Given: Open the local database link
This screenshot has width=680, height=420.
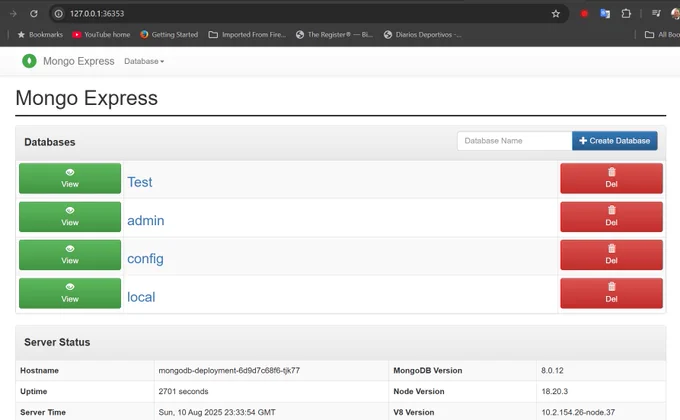Looking at the screenshot, I should tap(141, 297).
